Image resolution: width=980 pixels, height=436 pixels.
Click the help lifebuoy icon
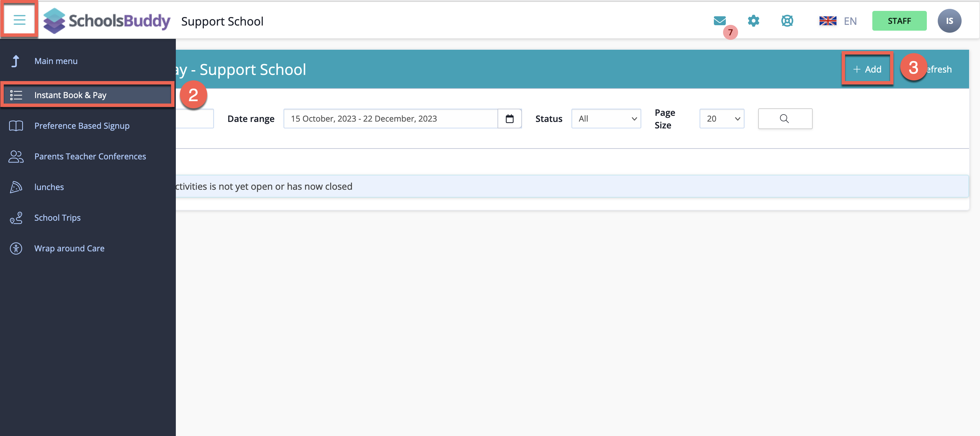[x=787, y=20]
